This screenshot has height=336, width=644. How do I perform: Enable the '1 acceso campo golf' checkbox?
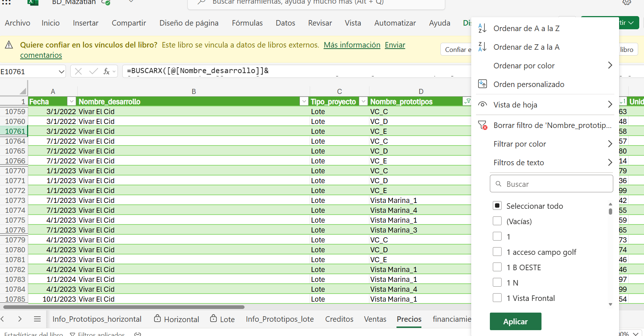point(497,252)
